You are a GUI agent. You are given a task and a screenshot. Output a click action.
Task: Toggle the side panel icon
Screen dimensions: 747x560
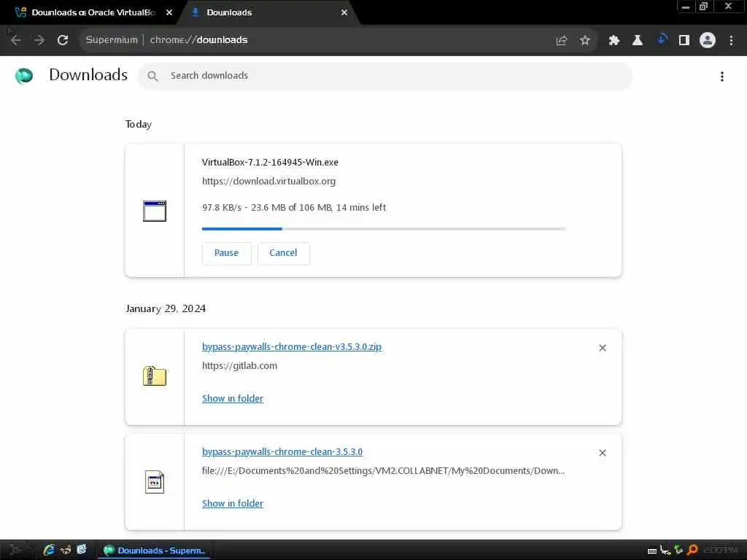(684, 41)
